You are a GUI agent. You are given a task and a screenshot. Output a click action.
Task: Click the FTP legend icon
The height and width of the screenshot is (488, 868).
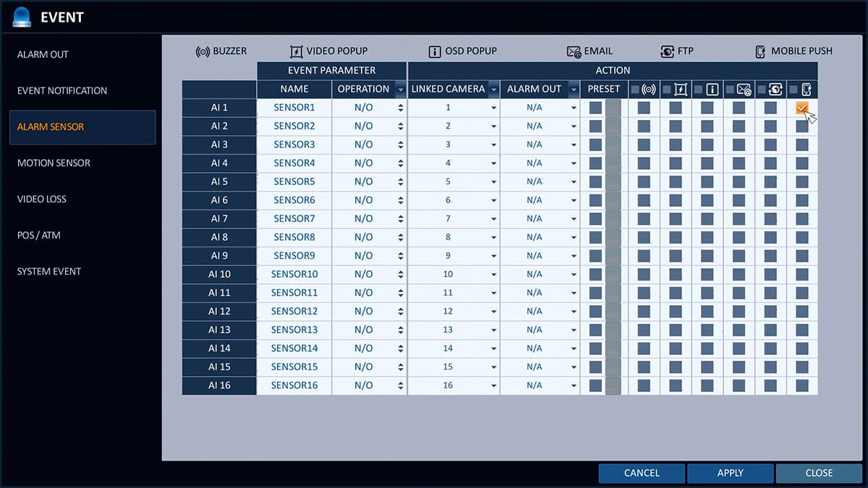(x=667, y=51)
